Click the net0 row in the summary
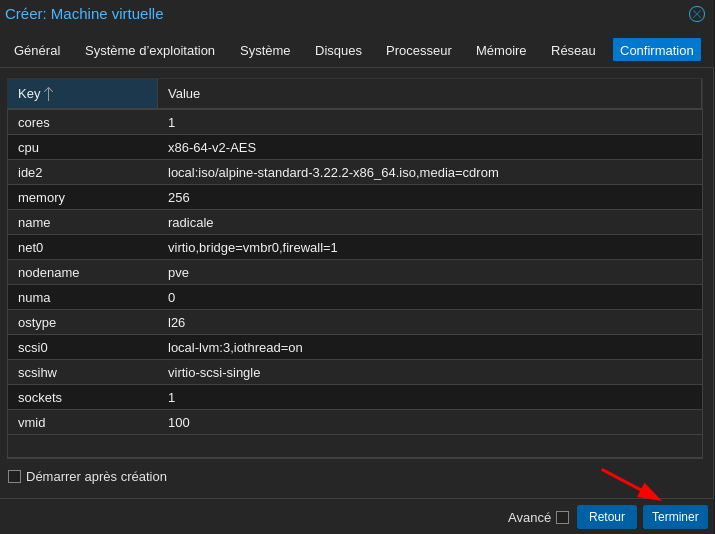The image size is (715, 534). click(354, 247)
